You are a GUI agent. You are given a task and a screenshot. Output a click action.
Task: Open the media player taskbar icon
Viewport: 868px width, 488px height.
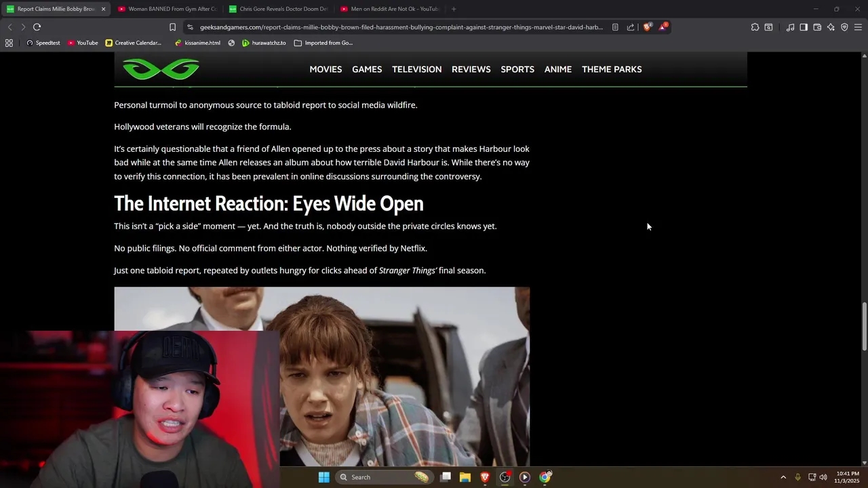(x=524, y=477)
